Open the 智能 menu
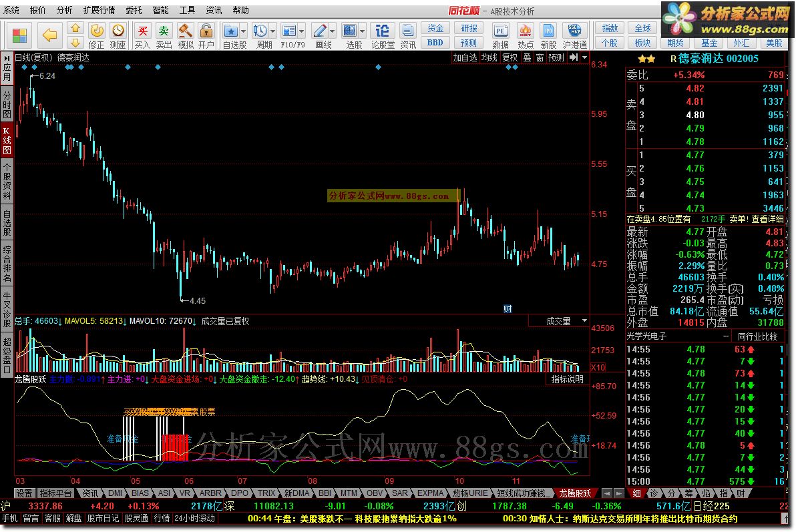Viewport: 796px width, 532px height. point(160,10)
